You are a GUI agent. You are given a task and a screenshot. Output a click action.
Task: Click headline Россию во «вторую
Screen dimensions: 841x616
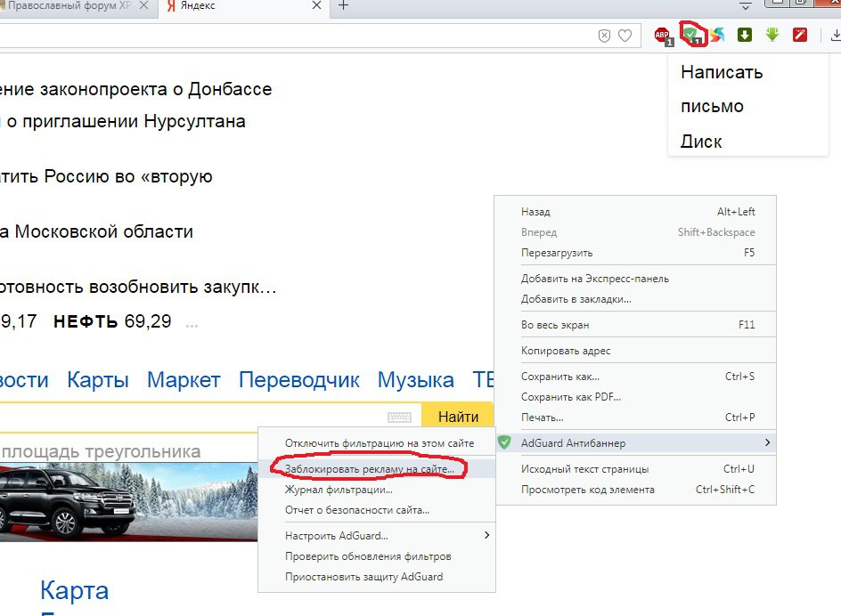point(106,176)
